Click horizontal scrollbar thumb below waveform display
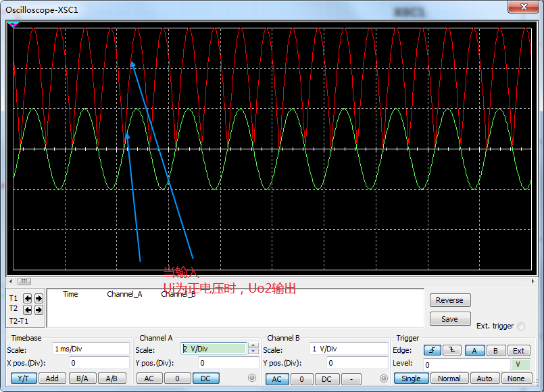The image size is (544, 392). pyautogui.click(x=24, y=281)
